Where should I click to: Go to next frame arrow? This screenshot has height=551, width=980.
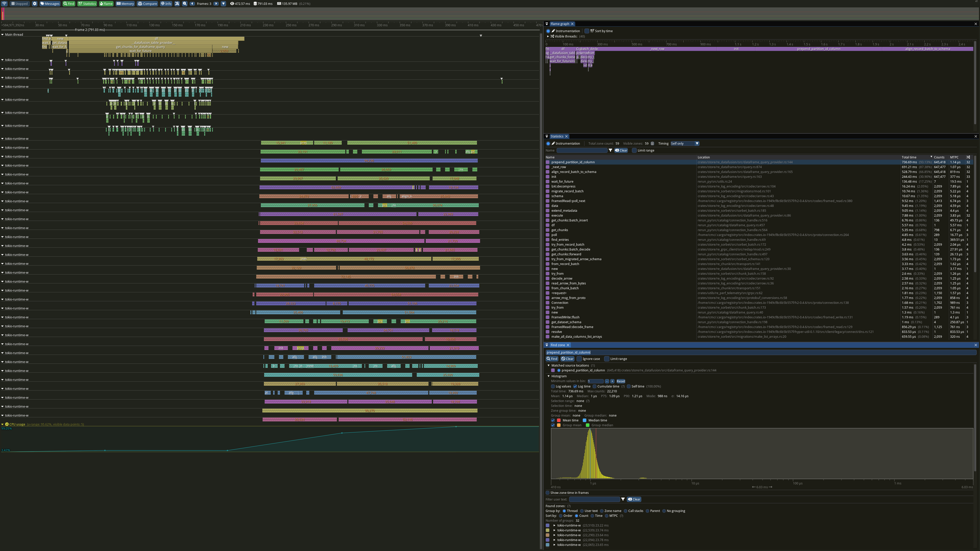(x=216, y=3)
